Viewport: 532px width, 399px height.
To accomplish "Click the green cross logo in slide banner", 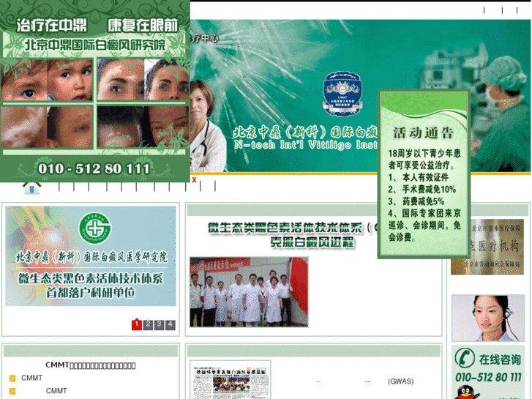I will pos(94,228).
